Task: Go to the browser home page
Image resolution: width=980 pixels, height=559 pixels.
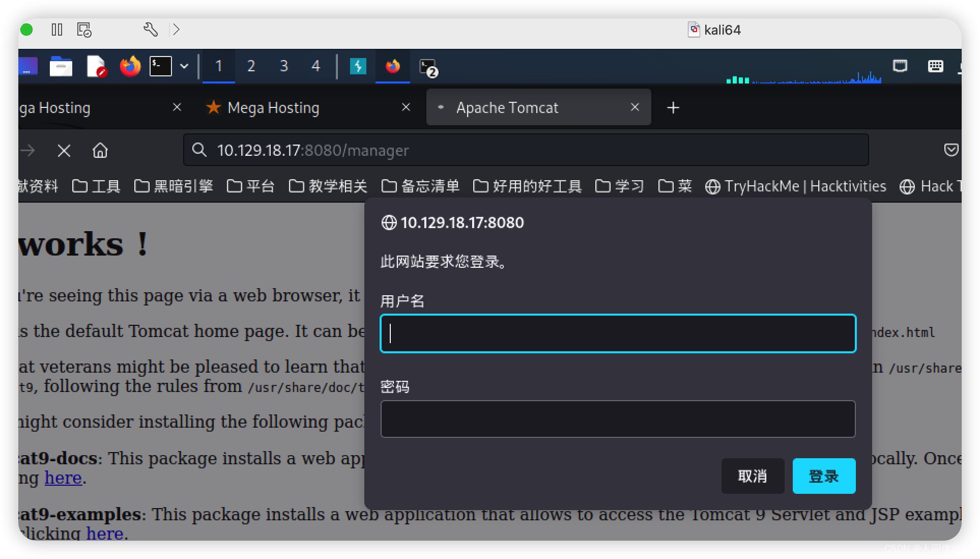Action: click(100, 150)
